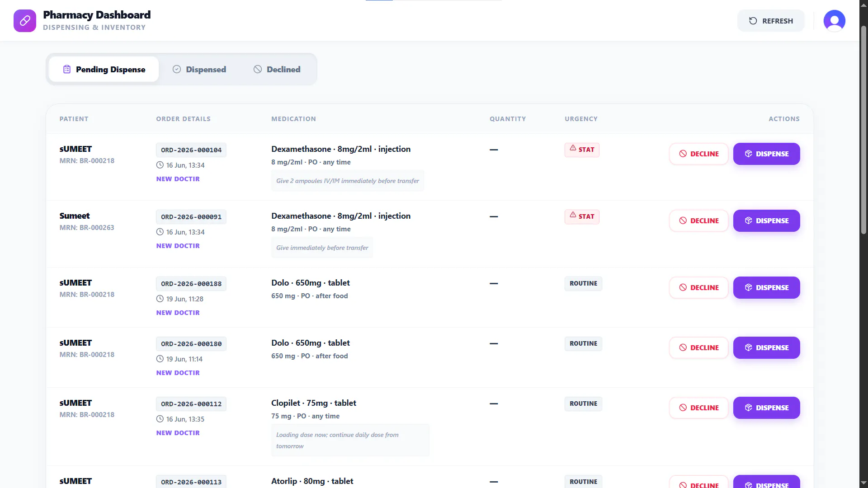The image size is (868, 488).
Task: Decline order ORD-2026-000104
Action: coord(699,154)
